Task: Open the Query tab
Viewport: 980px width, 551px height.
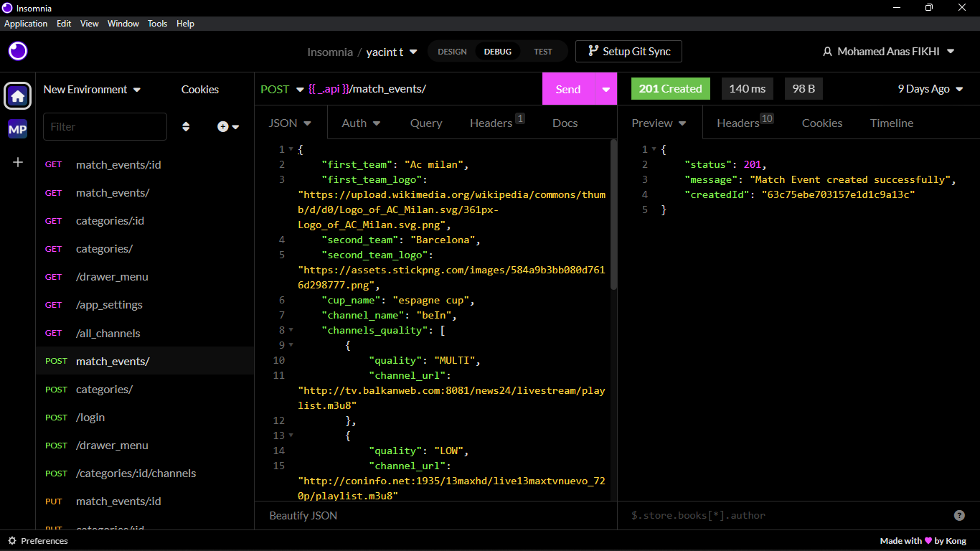Action: coord(426,123)
